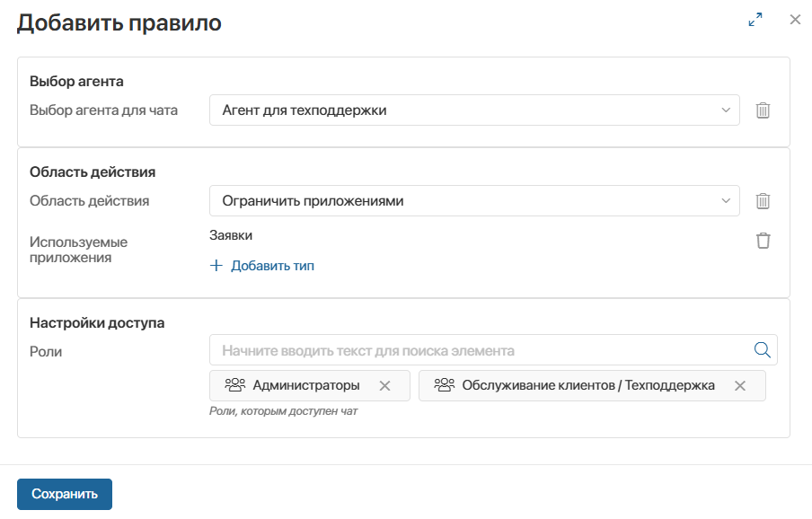Image resolution: width=812 pixels, height=519 pixels.
Task: Close the Добавить правило dialog
Action: 795,20
